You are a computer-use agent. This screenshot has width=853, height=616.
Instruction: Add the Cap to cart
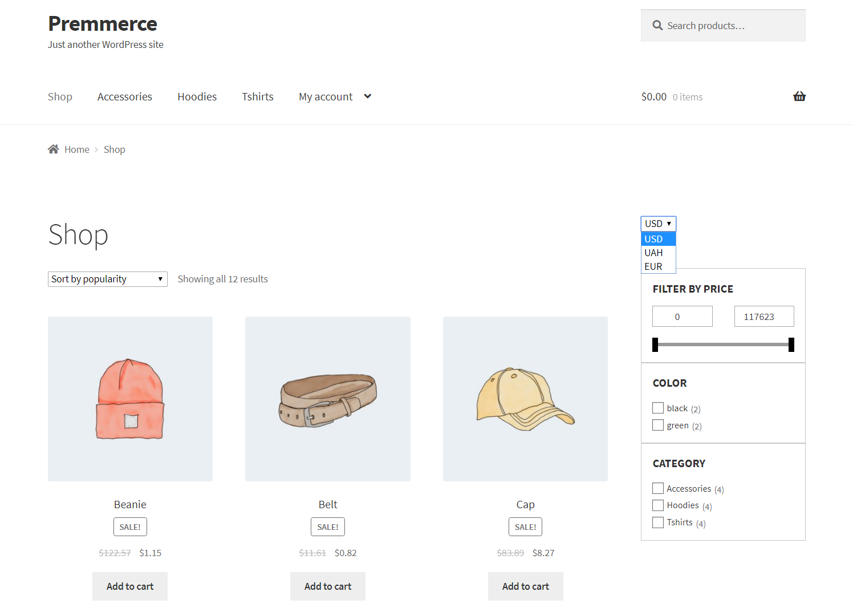(525, 586)
